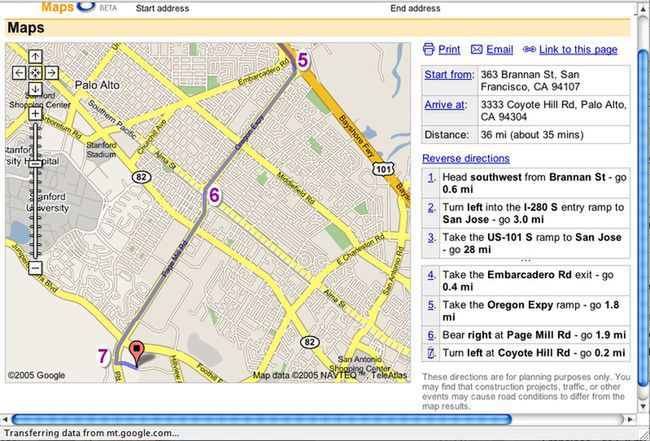Screen dimensions: 650x441
Task: Click the Oregon Expy road label
Action: [250, 132]
